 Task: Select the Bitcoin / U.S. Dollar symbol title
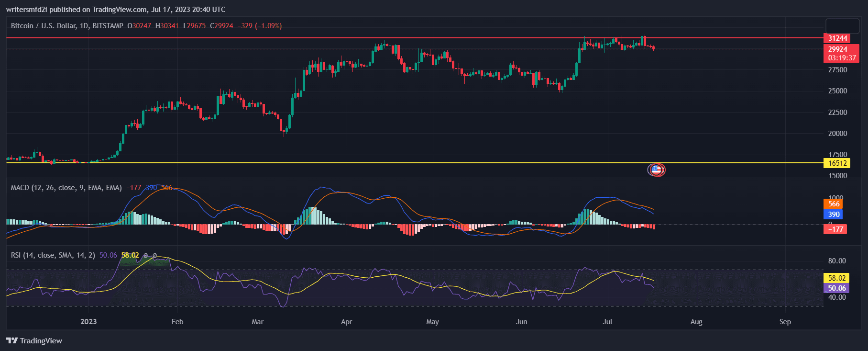pos(67,26)
